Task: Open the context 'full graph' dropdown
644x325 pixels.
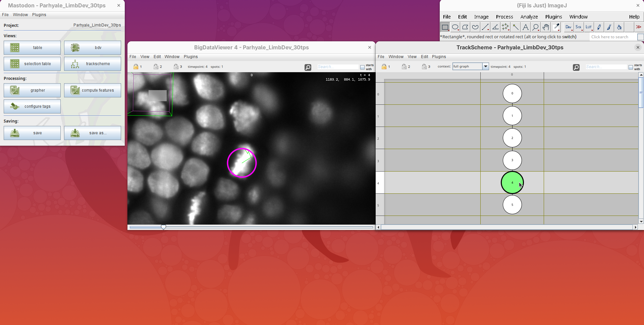Action: click(485, 66)
